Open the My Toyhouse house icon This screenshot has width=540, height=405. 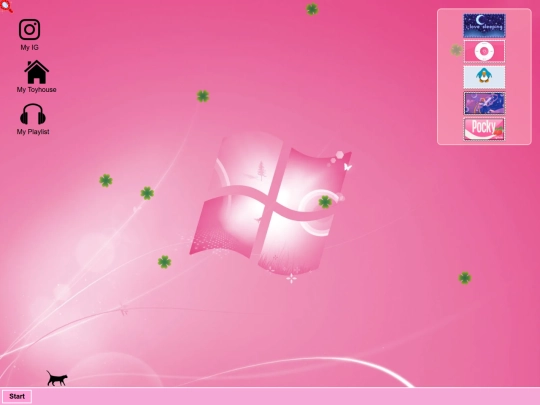(36, 72)
